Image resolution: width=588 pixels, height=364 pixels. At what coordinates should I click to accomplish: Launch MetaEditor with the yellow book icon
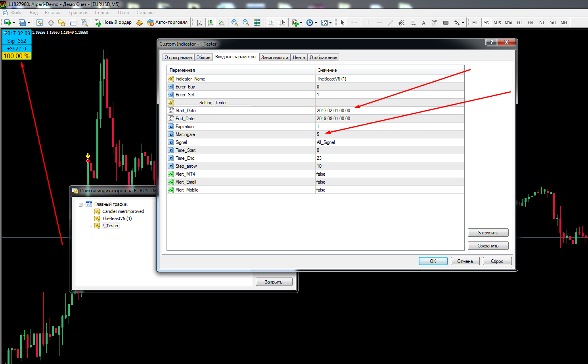(140, 23)
